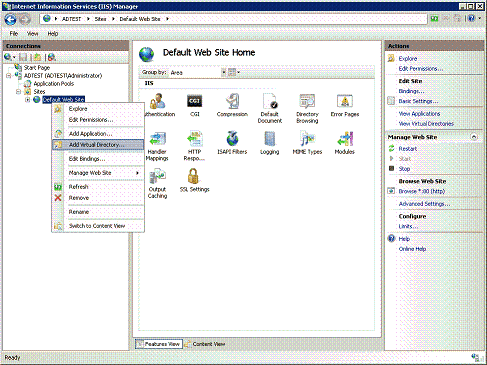
Task: Click the delete connection icon in Connections toolbar
Action: pos(51,57)
